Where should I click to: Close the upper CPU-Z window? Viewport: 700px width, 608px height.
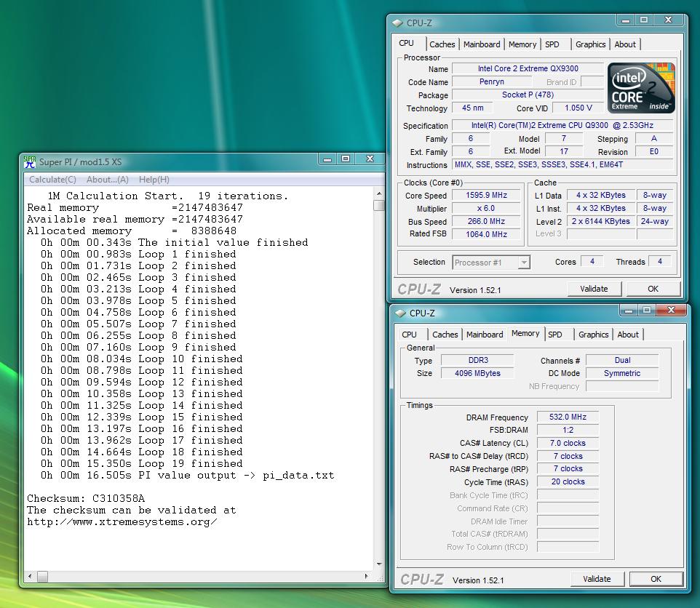[x=668, y=20]
